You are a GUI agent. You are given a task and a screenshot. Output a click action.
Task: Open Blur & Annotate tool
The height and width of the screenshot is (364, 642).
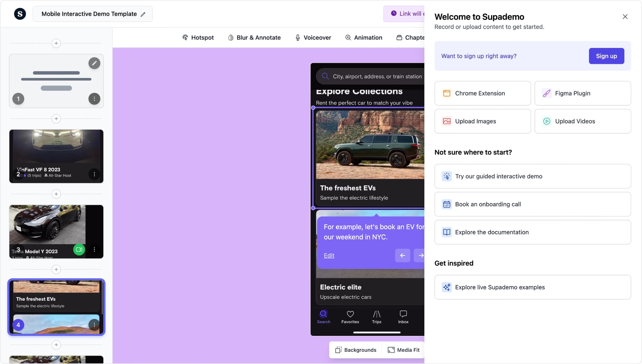click(254, 38)
